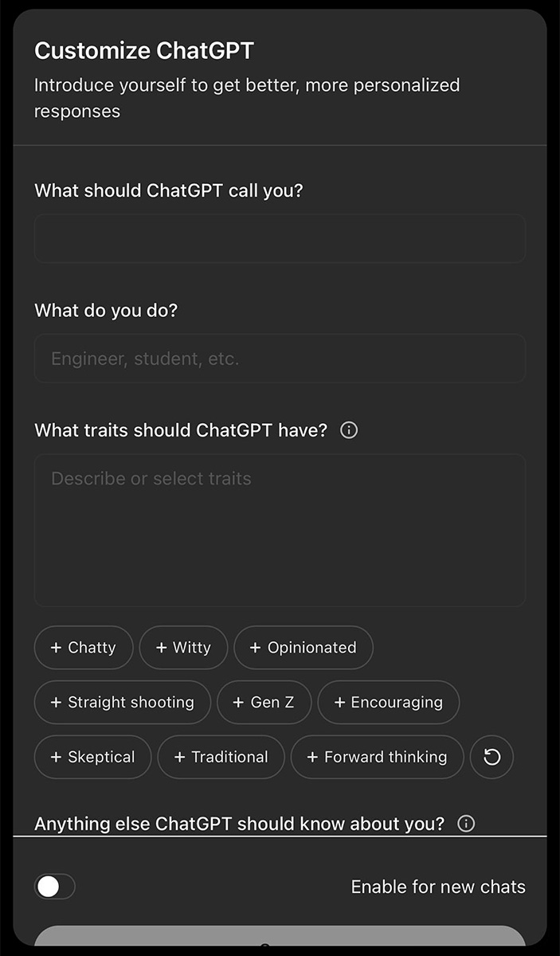The height and width of the screenshot is (956, 560).
Task: Click the 'Describe or select traits' text area
Action: pos(280,531)
